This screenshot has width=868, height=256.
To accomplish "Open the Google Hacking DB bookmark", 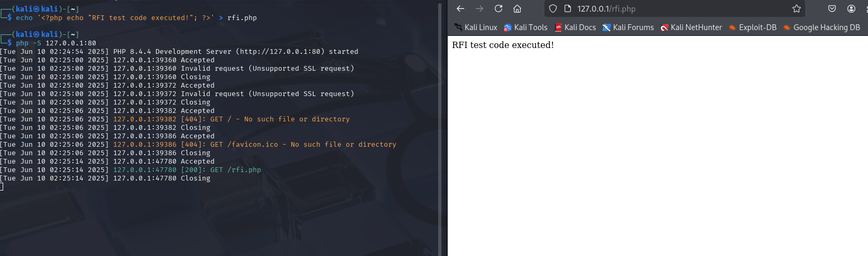I will click(x=821, y=27).
